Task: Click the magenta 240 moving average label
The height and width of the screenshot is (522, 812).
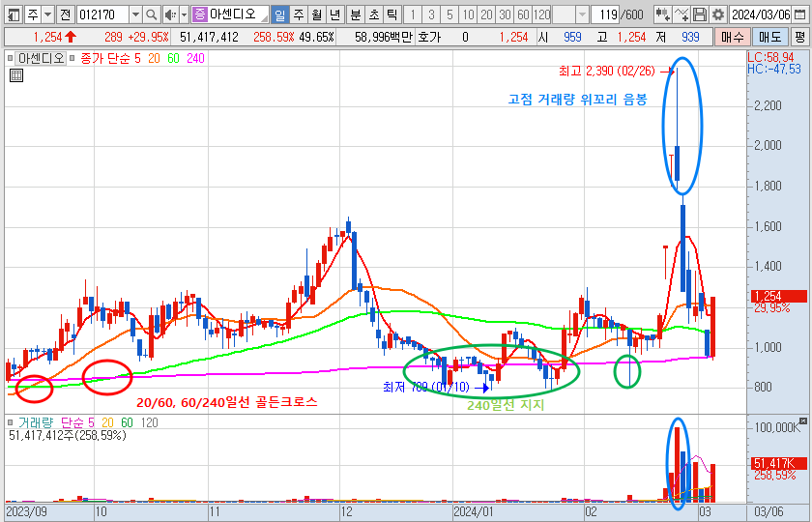Action: coord(195,59)
